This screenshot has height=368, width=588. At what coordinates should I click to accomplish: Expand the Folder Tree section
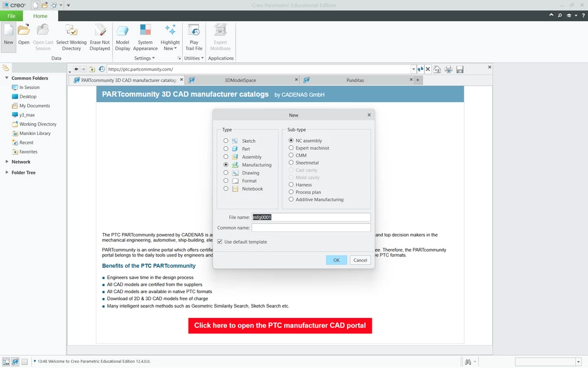coord(6,172)
